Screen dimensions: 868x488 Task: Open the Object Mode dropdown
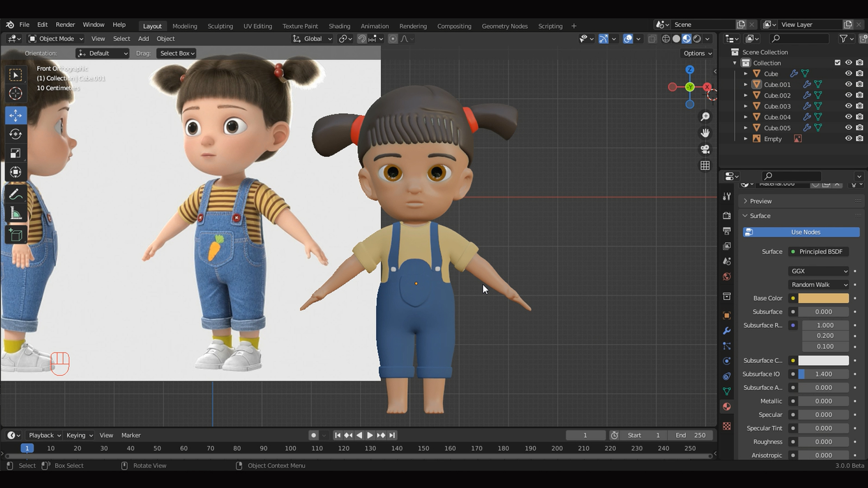click(x=55, y=38)
